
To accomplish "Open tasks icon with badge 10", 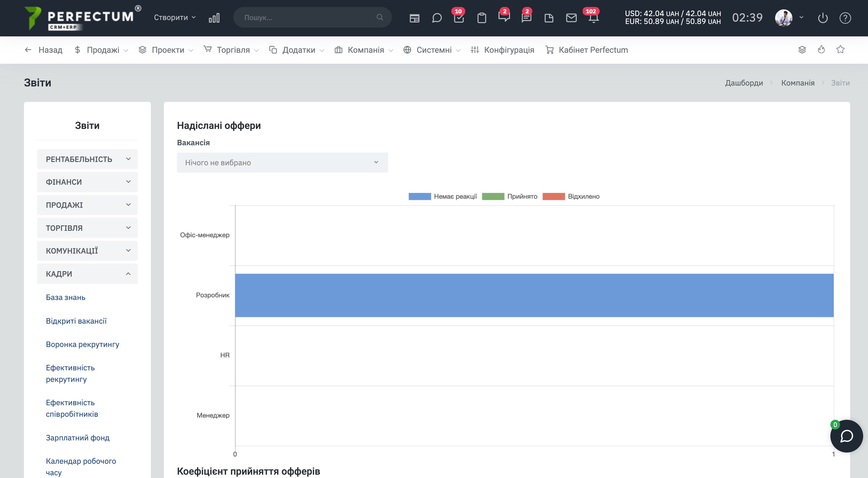I will pyautogui.click(x=459, y=18).
